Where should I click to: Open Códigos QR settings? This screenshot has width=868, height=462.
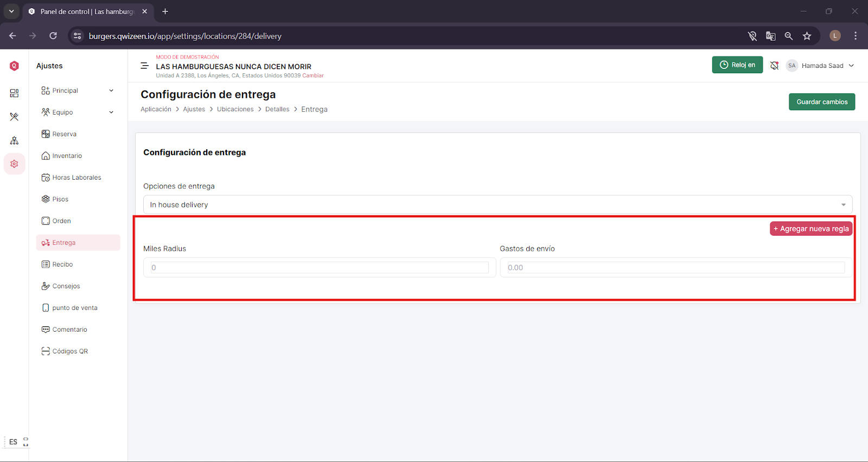click(x=70, y=351)
